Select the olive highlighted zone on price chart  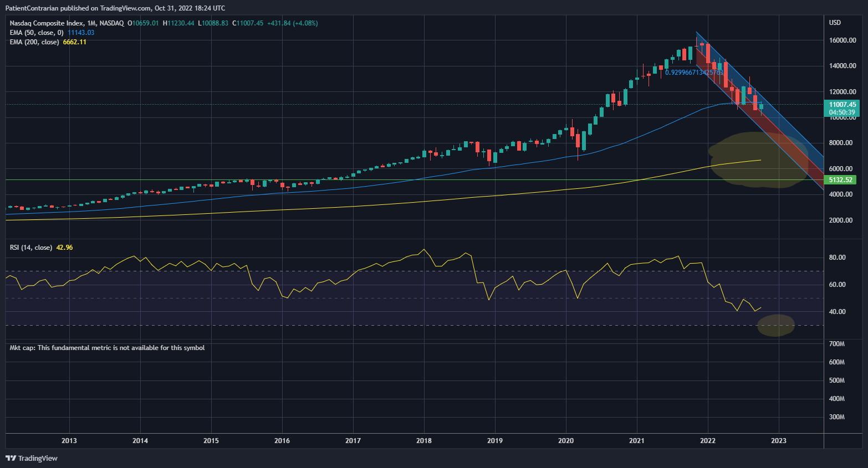[x=759, y=160]
